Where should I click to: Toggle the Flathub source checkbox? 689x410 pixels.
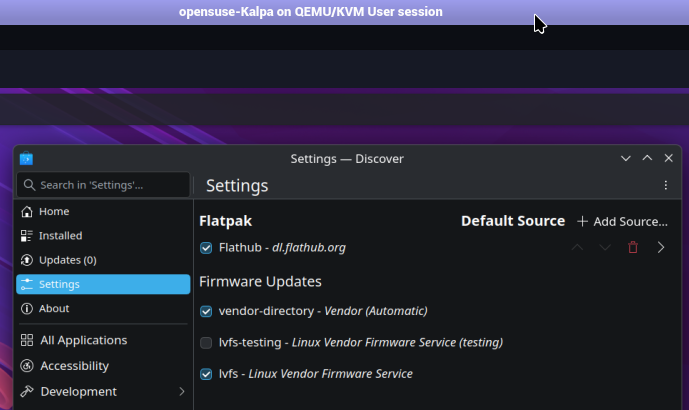(x=206, y=248)
